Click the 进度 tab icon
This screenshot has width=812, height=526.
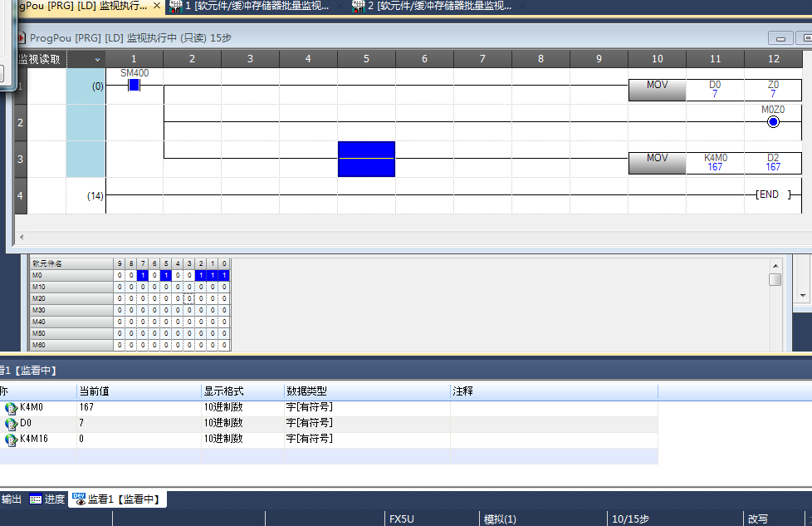point(36,499)
